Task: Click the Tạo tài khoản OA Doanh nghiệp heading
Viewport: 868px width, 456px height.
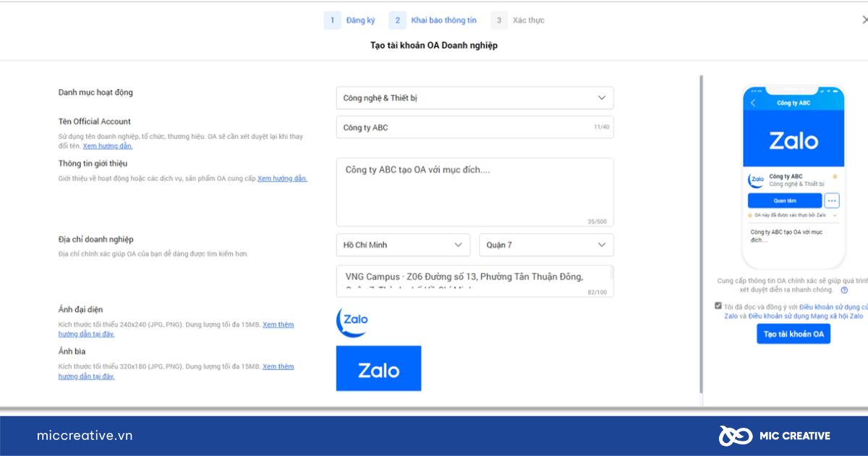Action: [434, 46]
